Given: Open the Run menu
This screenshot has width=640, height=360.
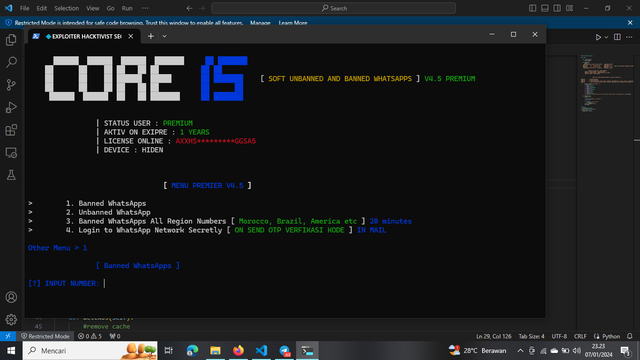Looking at the screenshot, I should (127, 8).
